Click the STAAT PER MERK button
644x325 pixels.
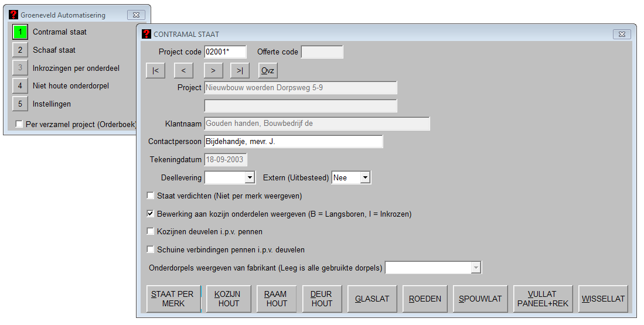[x=173, y=299]
